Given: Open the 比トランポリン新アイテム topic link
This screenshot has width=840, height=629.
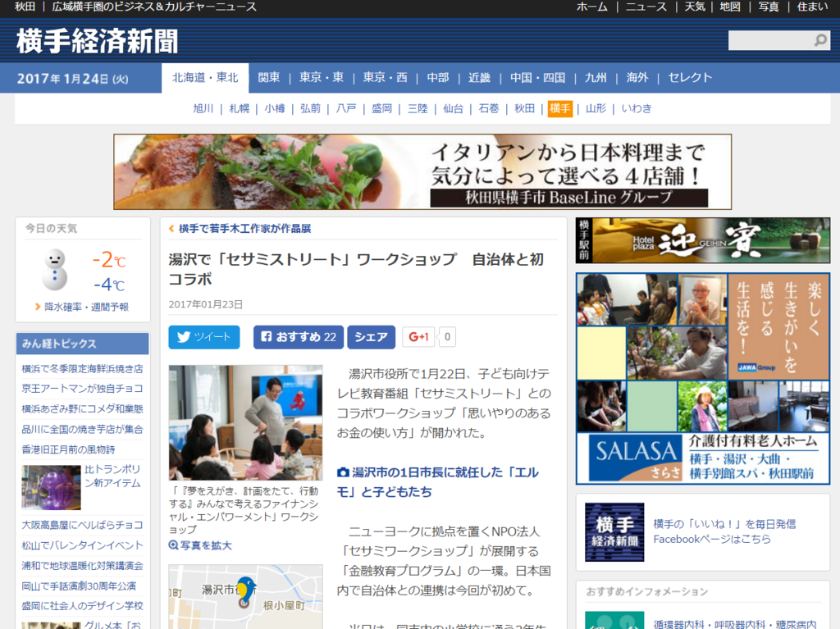Looking at the screenshot, I should pyautogui.click(x=112, y=476).
